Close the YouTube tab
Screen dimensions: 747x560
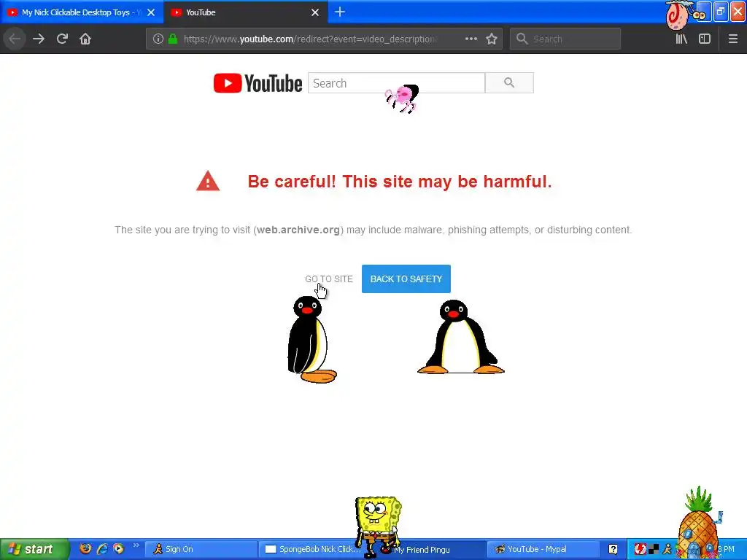click(315, 12)
